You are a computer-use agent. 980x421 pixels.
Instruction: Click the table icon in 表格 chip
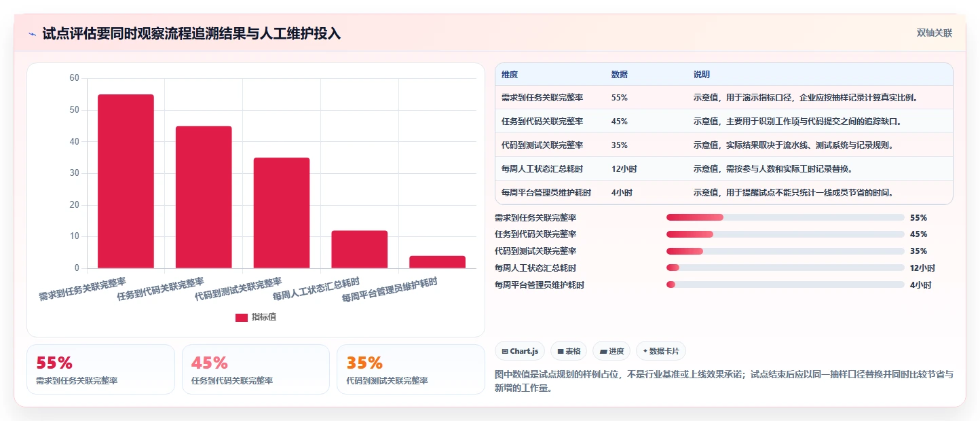click(x=561, y=352)
